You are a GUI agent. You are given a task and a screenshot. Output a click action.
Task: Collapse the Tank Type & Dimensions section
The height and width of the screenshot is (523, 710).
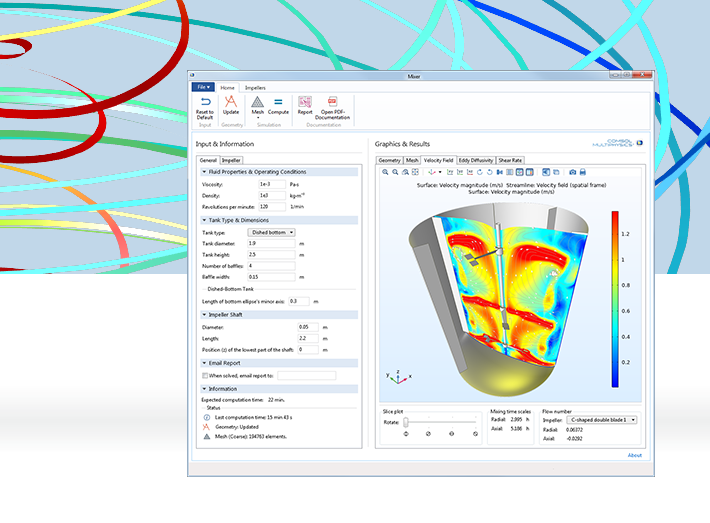[204, 220]
